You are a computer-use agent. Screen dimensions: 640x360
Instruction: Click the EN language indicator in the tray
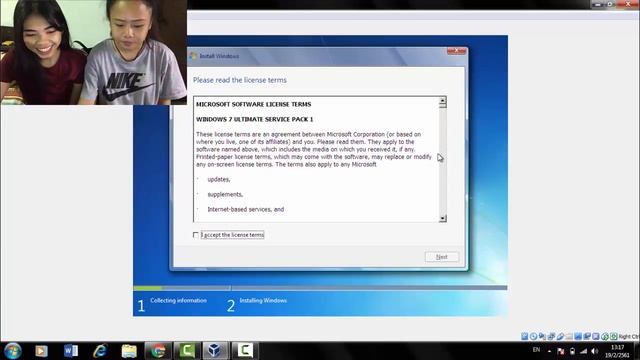pos(536,350)
